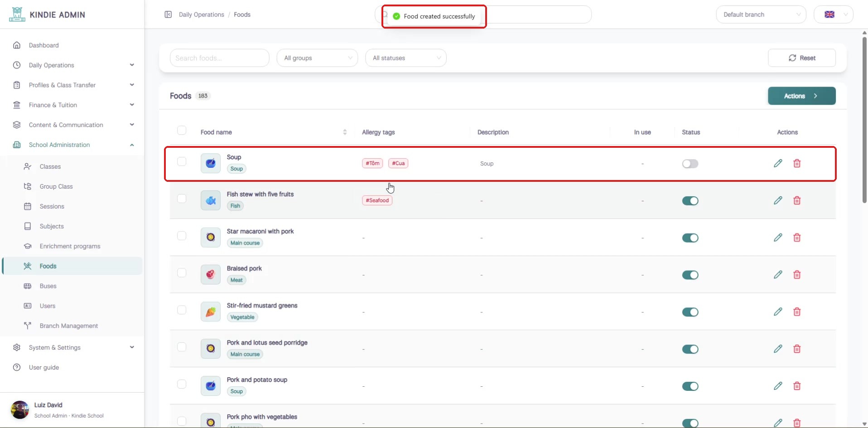The width and height of the screenshot is (868, 428).
Task: Edit Fish stew with five fruits
Action: tap(778, 200)
